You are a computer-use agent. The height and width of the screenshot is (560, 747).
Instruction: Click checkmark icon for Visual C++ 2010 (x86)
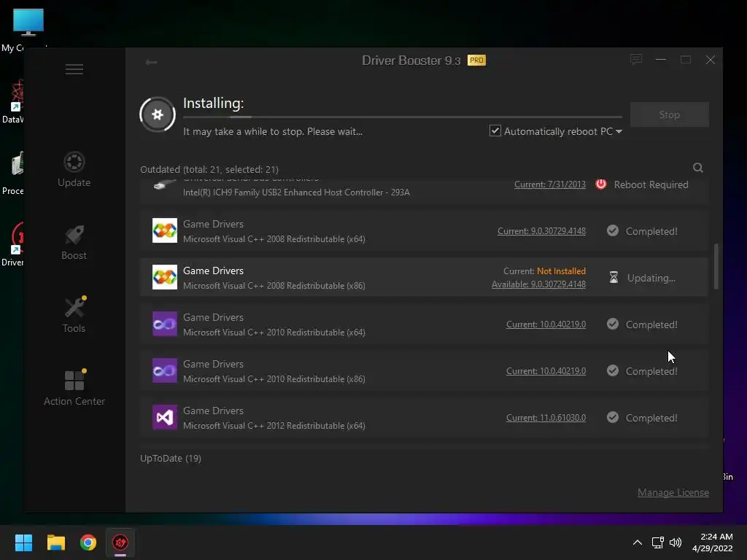click(x=613, y=370)
